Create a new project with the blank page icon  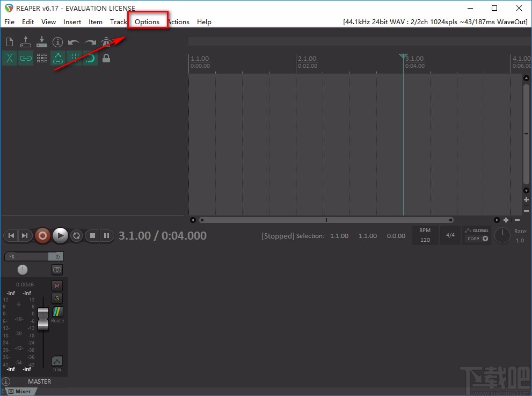point(10,42)
